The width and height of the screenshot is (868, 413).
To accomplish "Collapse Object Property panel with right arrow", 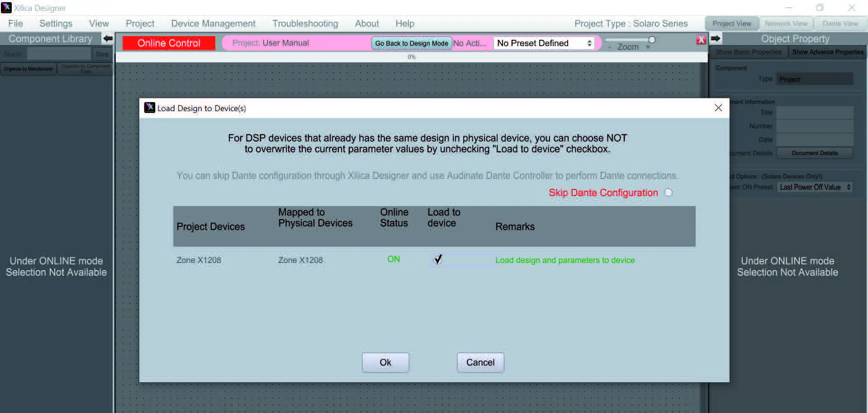I will point(716,39).
